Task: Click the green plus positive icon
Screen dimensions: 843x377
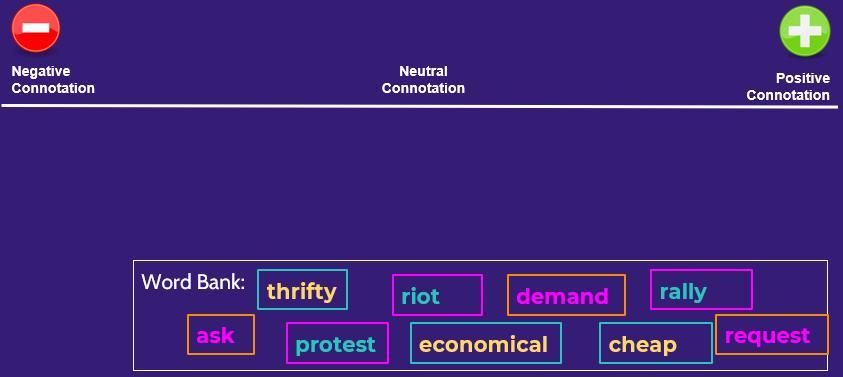Action: (x=804, y=31)
